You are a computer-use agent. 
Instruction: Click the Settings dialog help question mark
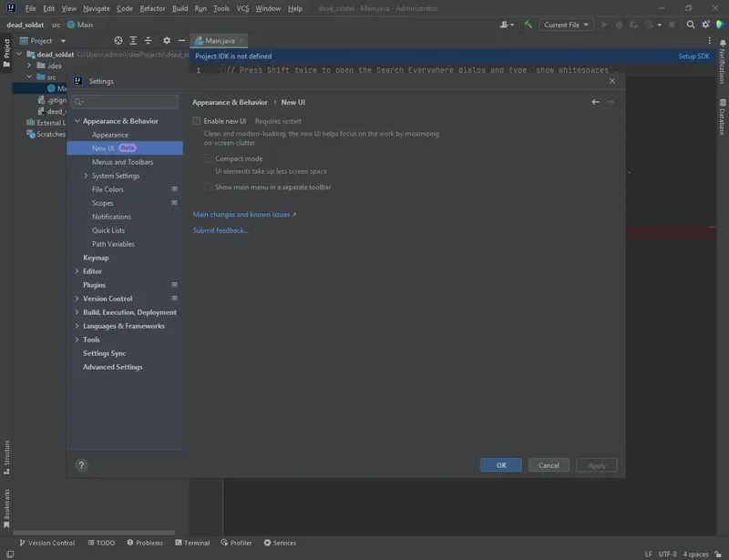[81, 465]
